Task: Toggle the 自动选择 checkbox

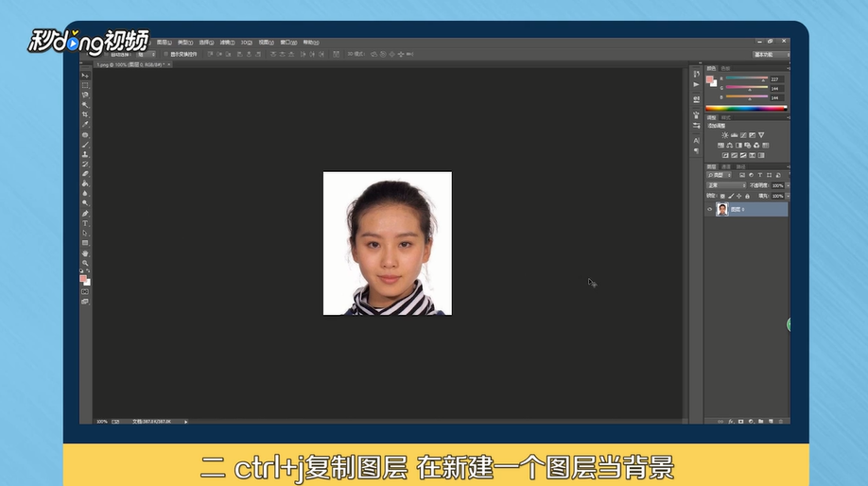Action: pyautogui.click(x=106, y=54)
